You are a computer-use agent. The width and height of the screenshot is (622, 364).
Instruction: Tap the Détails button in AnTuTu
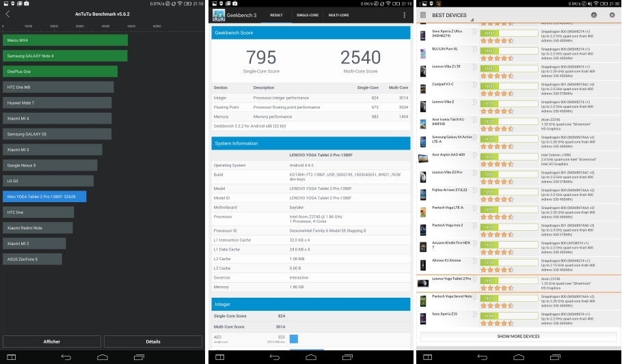coord(153,341)
